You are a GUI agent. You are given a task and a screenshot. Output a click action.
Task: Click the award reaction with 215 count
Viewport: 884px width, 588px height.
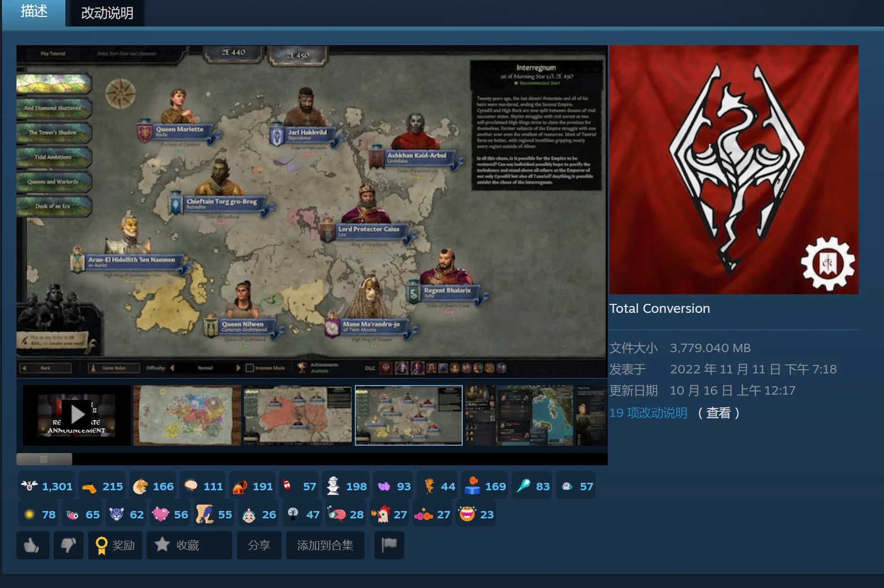[101, 486]
